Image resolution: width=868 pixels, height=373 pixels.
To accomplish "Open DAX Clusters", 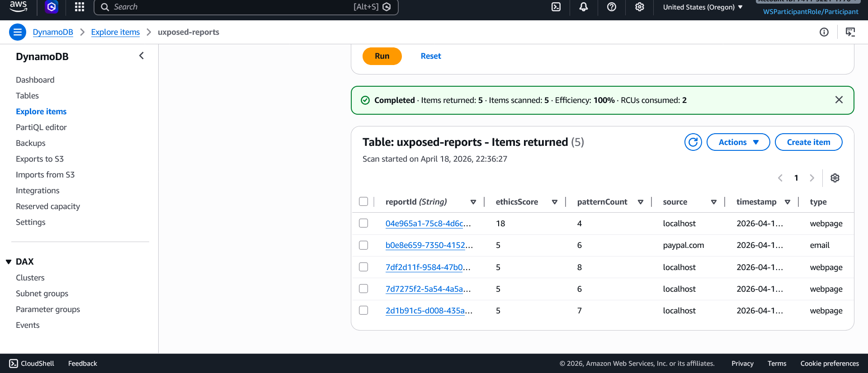I will (30, 278).
